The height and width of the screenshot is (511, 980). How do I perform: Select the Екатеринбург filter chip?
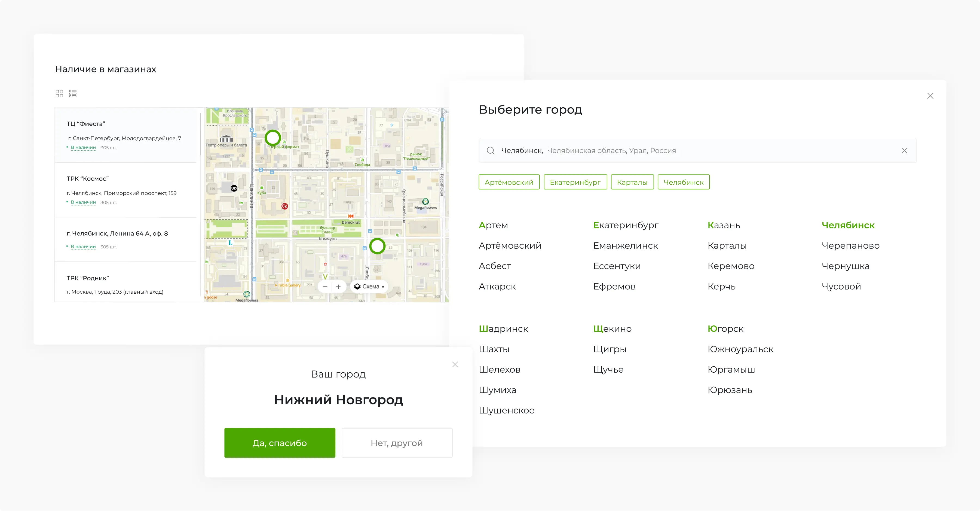(575, 182)
